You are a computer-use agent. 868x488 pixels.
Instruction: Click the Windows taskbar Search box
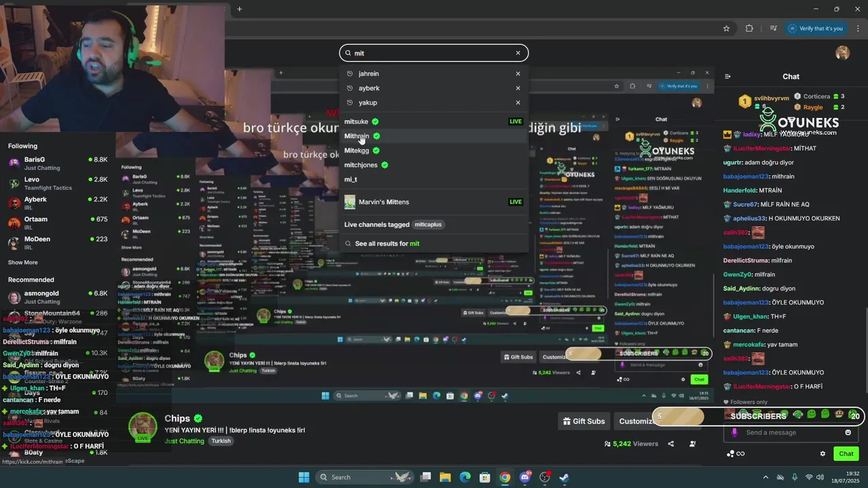tap(366, 477)
